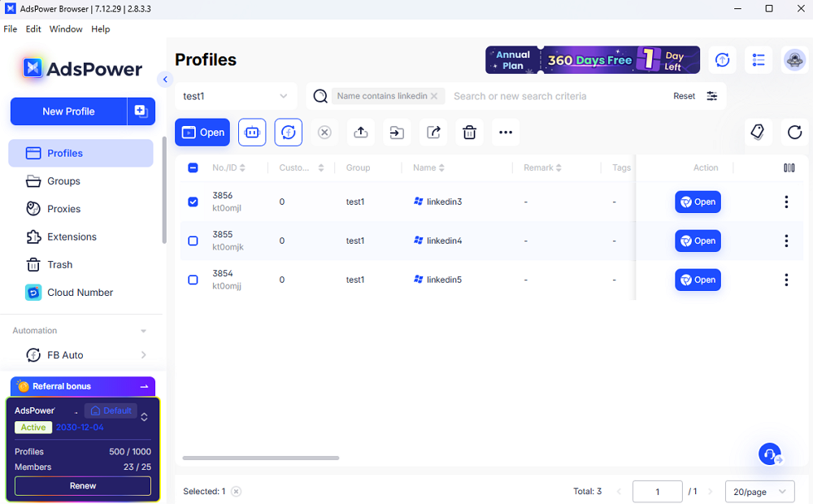Expand the FB Auto submenu arrow

coord(144,354)
